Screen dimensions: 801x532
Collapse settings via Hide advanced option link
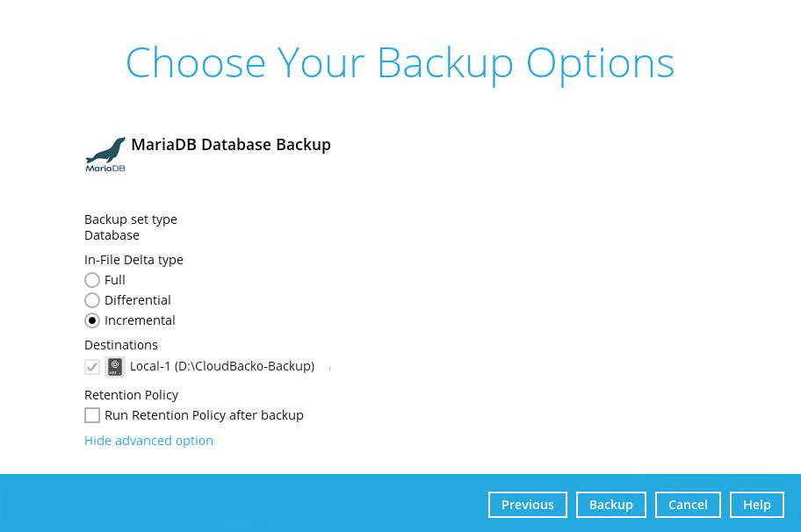[148, 441]
